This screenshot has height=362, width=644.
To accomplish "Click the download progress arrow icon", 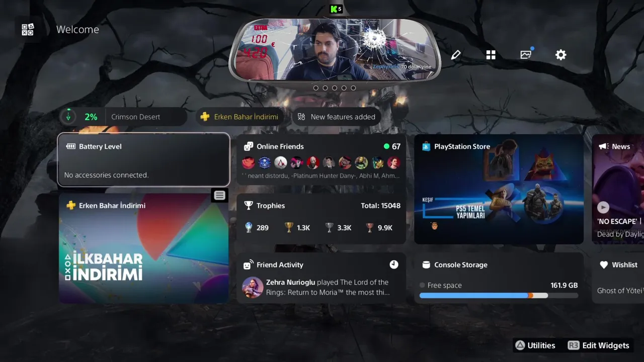I will (68, 117).
